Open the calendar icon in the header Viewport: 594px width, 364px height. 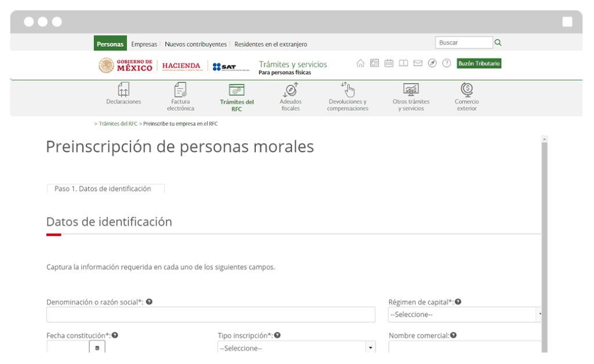coord(389,63)
